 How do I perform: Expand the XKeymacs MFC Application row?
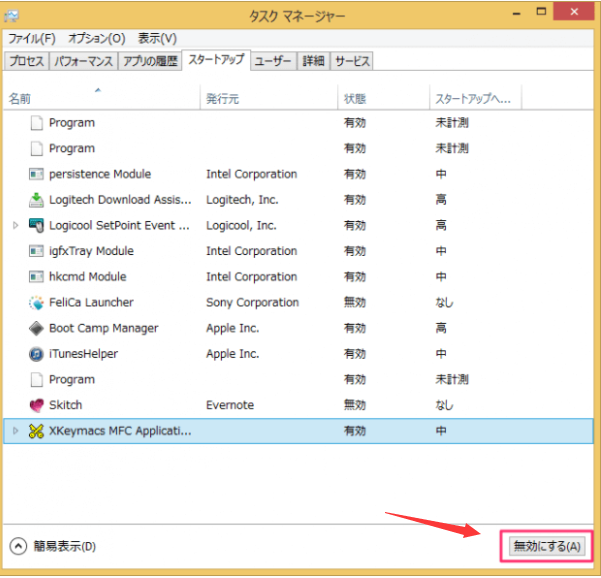click(15, 431)
